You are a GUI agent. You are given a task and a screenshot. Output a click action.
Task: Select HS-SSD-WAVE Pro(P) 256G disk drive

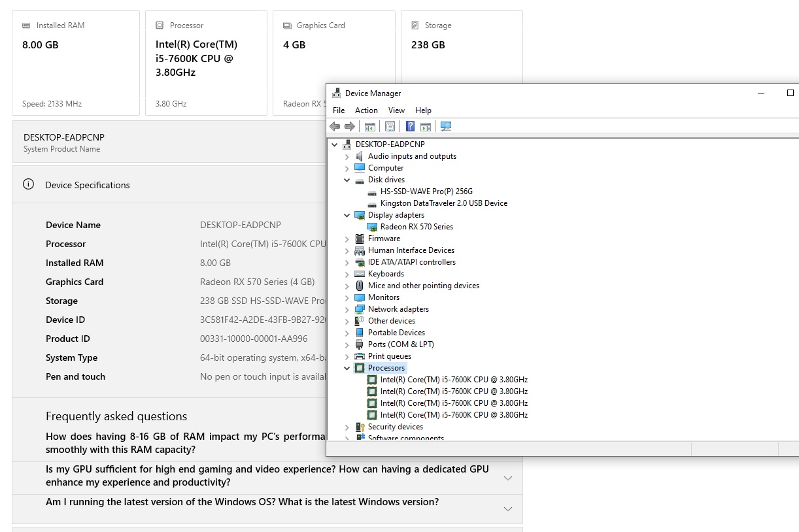coord(426,191)
